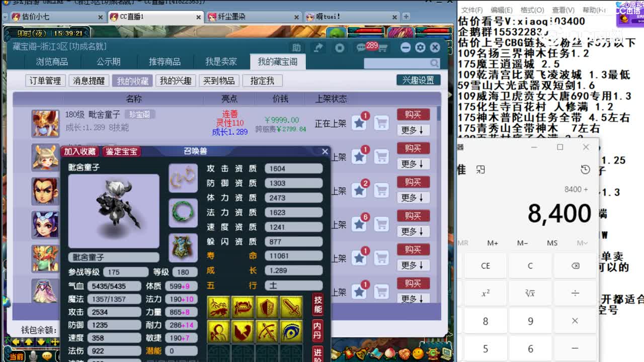The height and width of the screenshot is (362, 644).
Task: Open 内丹 tab in pet panel
Action: point(317,330)
